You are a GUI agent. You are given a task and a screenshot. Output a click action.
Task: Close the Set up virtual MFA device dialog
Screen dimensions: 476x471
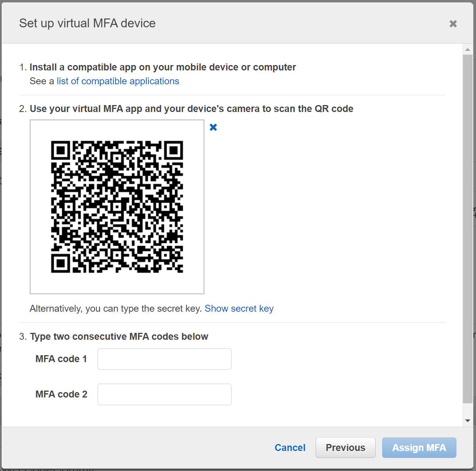point(453,24)
